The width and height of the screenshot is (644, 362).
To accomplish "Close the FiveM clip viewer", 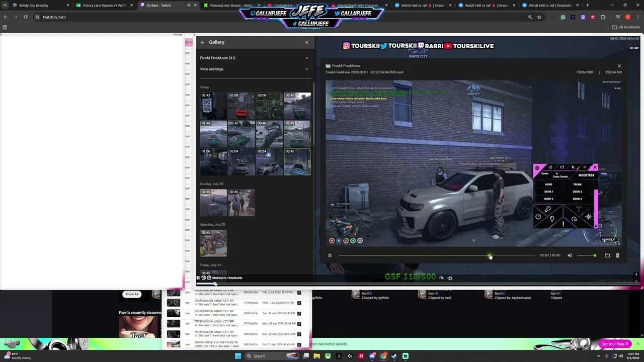I will click(x=619, y=66).
